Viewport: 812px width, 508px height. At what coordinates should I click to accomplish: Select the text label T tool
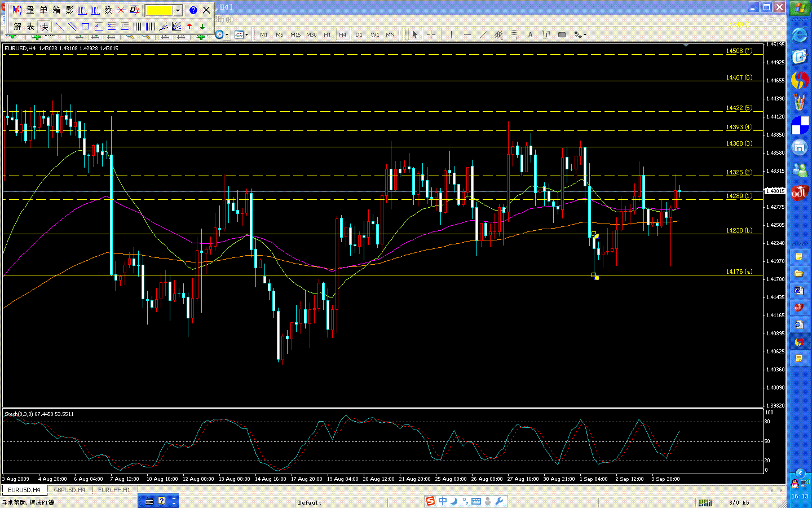[546, 35]
